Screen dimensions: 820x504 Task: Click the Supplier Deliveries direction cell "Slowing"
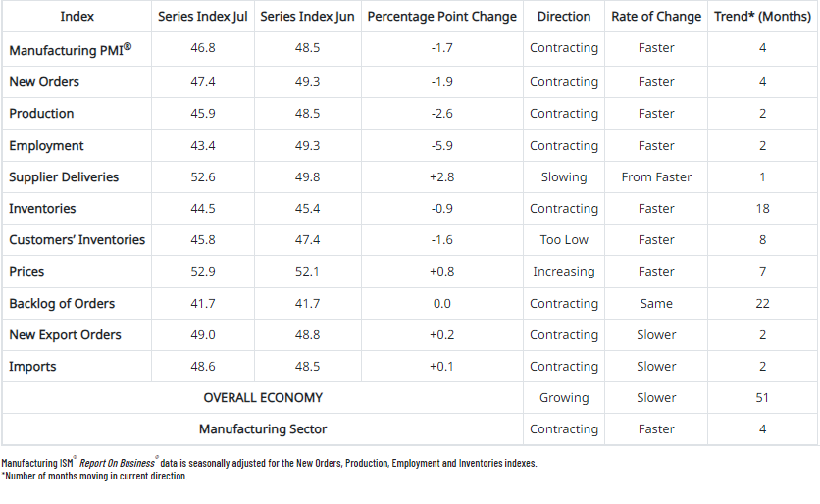pos(564,177)
